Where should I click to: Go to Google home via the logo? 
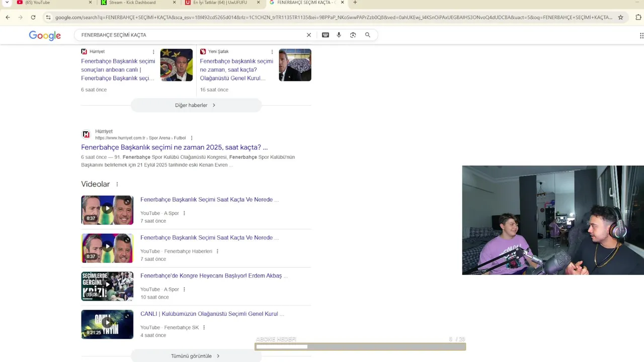tap(45, 35)
